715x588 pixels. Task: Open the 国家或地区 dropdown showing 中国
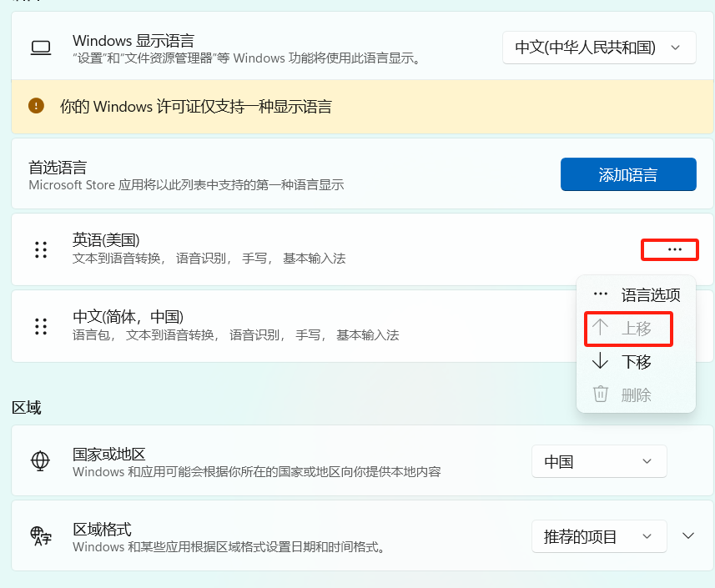599,461
